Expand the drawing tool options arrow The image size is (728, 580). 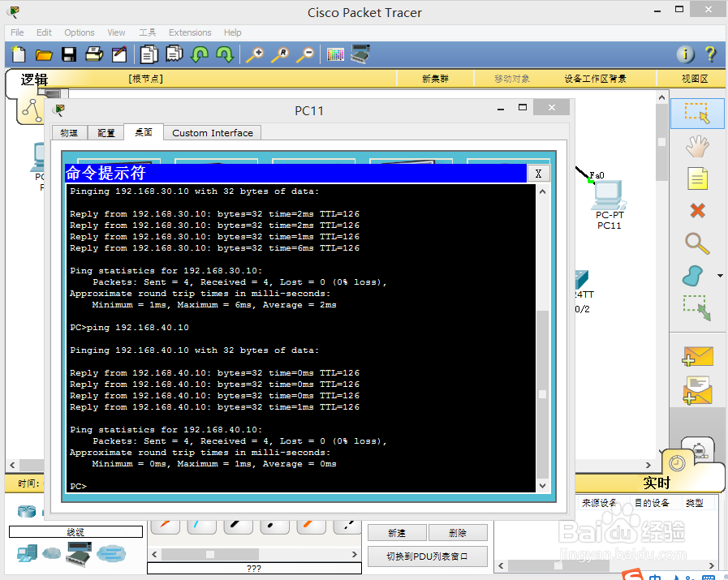[720, 276]
